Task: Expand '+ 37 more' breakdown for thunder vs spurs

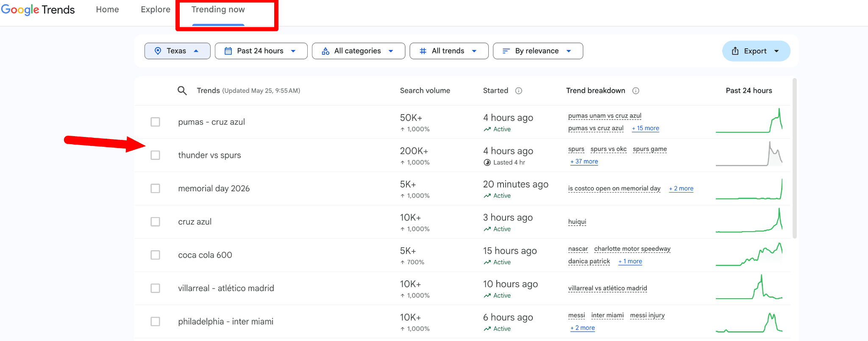Action: click(x=584, y=162)
